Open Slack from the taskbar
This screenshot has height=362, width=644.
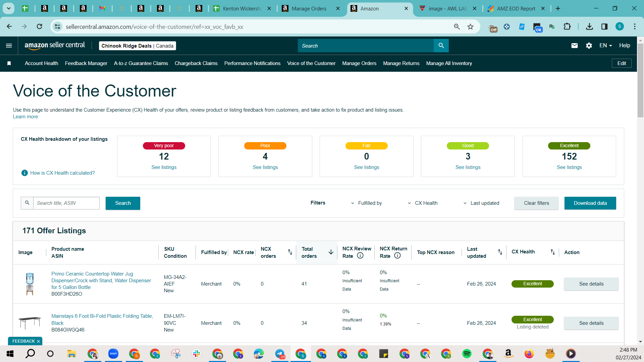point(196,354)
